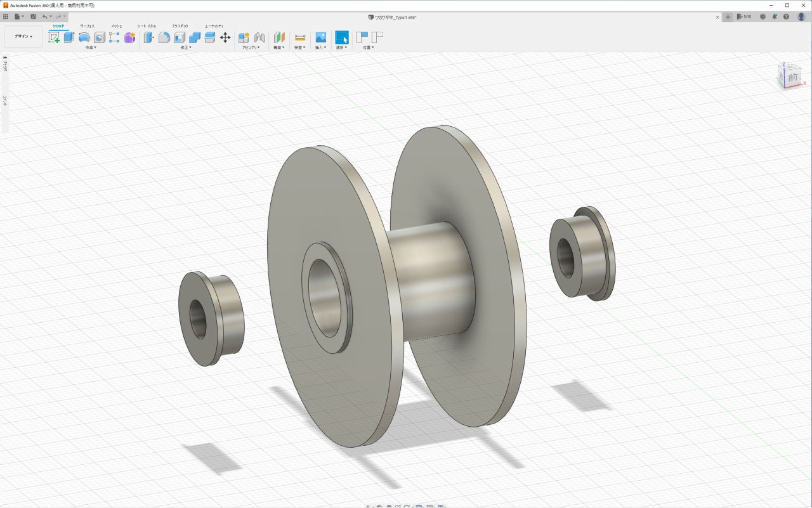Switch to the ユーティリティ tab

[x=214, y=26]
